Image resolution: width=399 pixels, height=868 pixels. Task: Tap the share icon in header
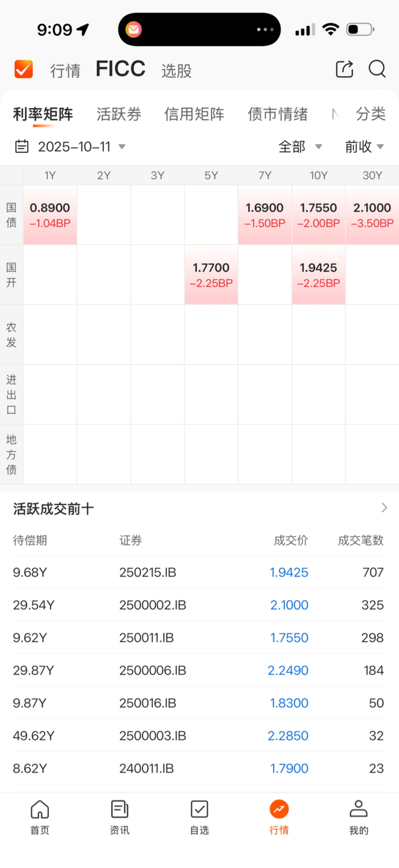[x=344, y=69]
